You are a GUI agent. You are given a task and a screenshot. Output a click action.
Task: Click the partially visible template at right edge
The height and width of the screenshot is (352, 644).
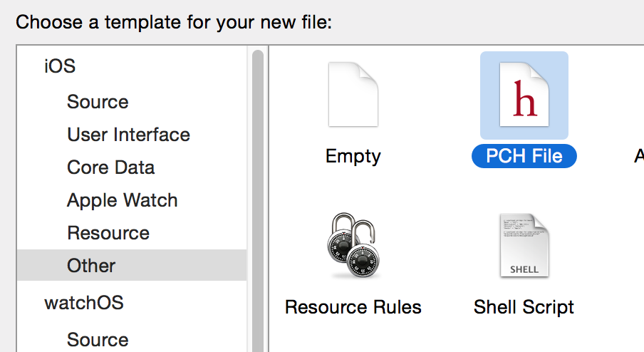click(639, 156)
